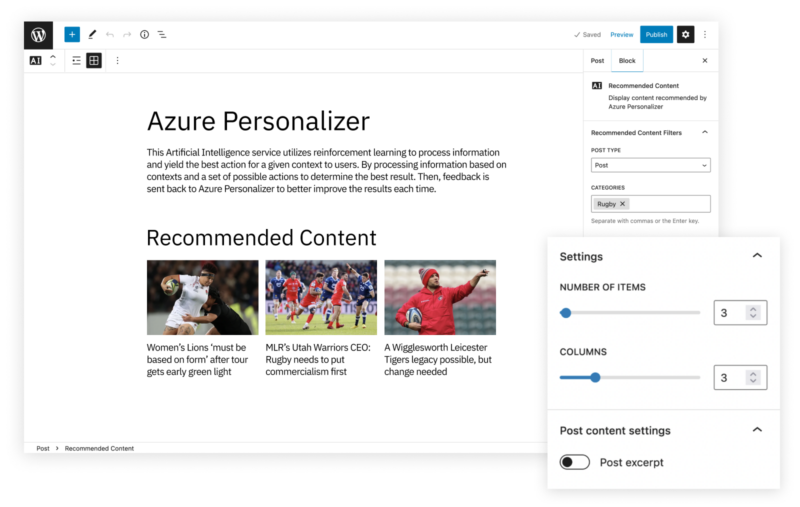Click the Azure Personalizer title
This screenshot has width=800, height=507.
(258, 121)
